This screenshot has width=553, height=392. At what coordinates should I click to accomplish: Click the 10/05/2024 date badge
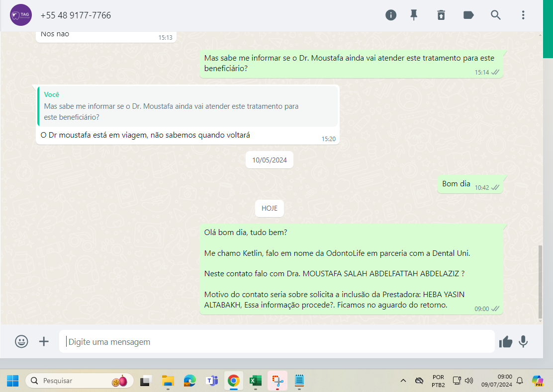point(270,160)
